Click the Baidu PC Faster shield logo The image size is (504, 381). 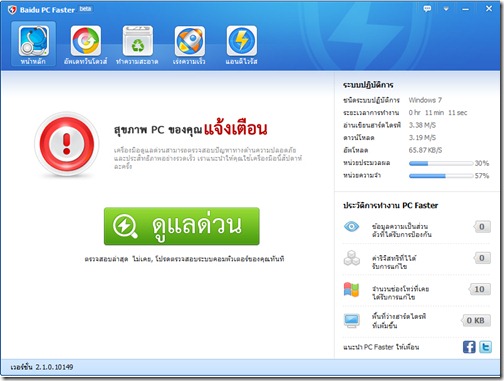click(x=12, y=10)
